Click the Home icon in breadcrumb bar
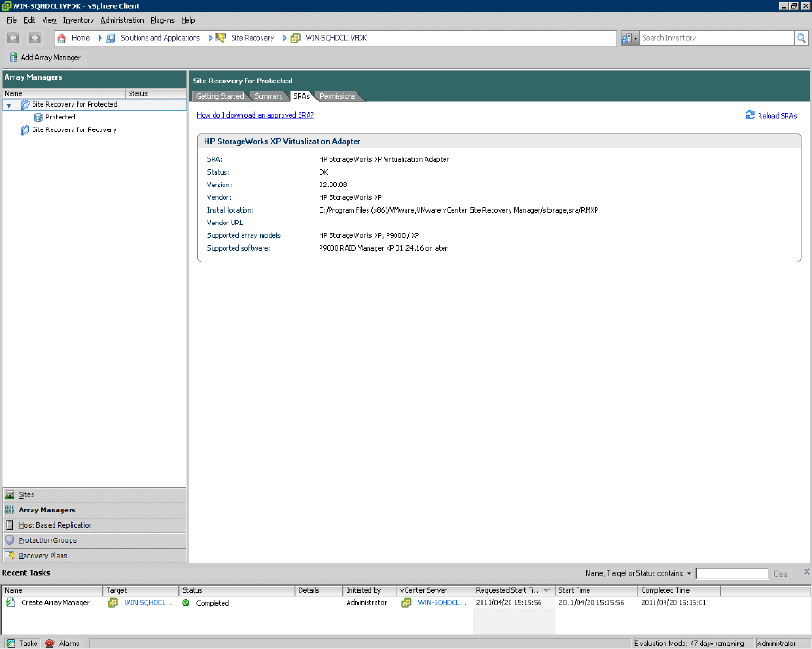This screenshot has height=649, width=812. 62,38
